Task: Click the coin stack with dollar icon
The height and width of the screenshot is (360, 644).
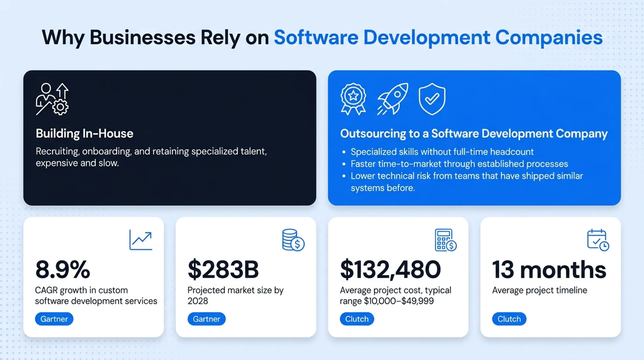Action: 293,240
